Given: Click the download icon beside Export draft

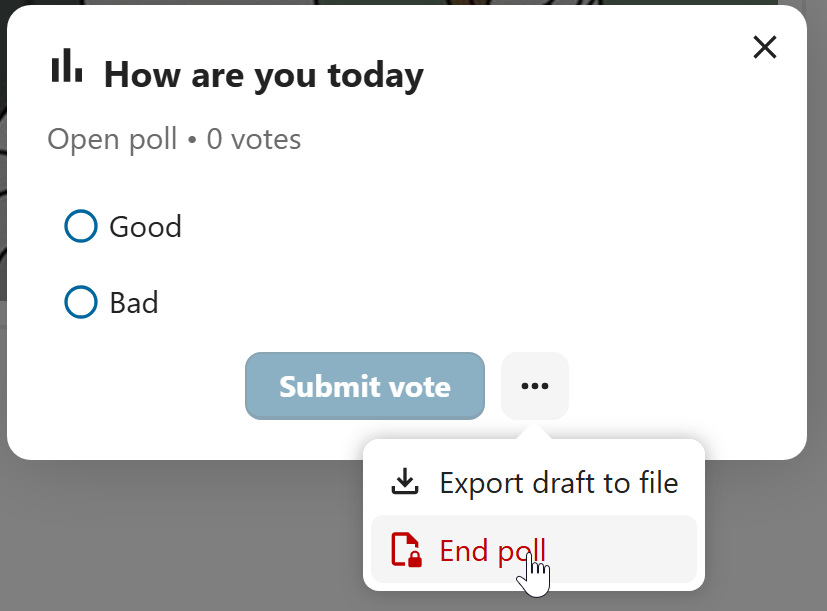Looking at the screenshot, I should (404, 483).
